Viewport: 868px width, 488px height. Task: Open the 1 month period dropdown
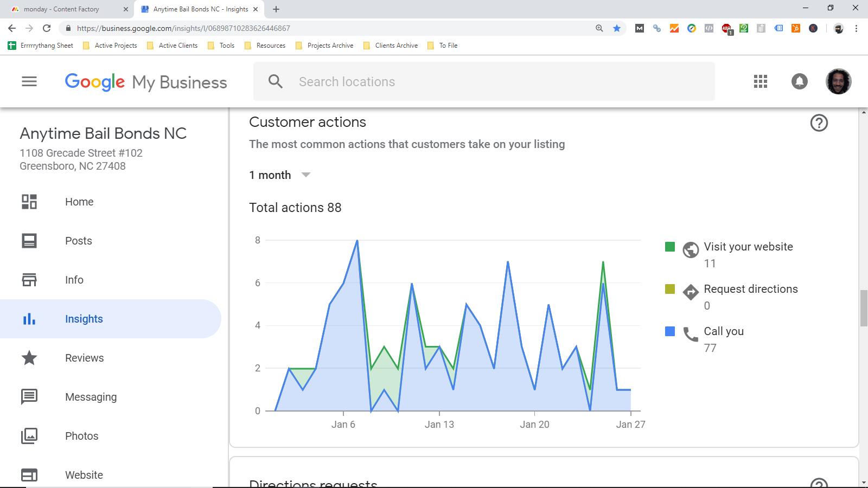click(279, 175)
